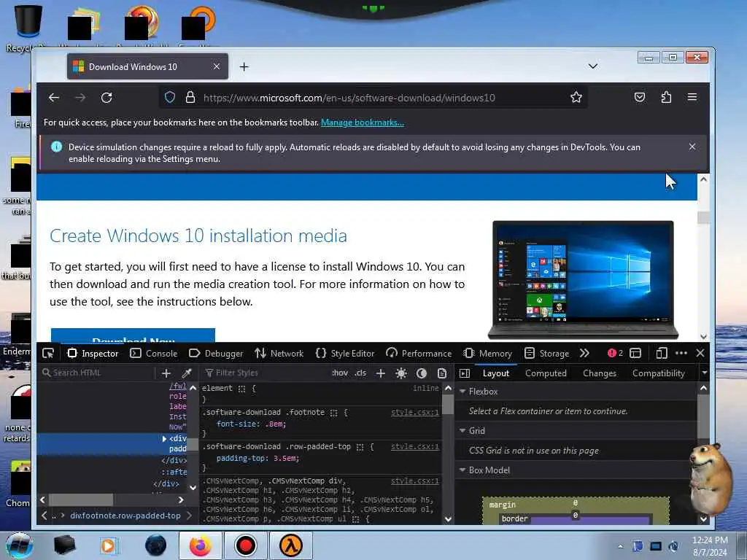Viewport: 747px width, 560px height.
Task: List all tabs dropdown arrow
Action: pyautogui.click(x=592, y=66)
